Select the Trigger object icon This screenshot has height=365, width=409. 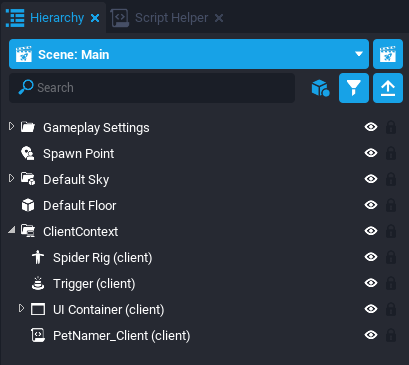[x=38, y=283]
